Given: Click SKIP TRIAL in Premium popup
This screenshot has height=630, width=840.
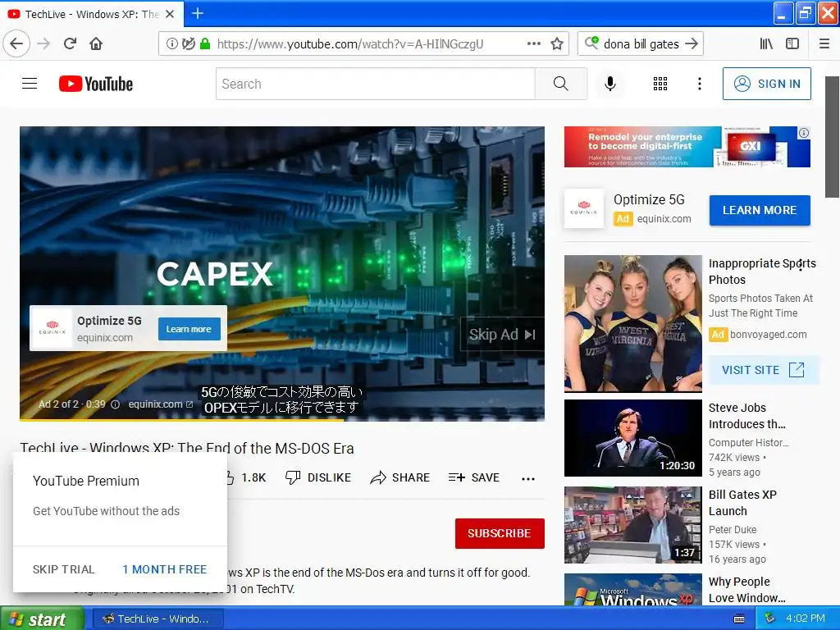Looking at the screenshot, I should [x=64, y=569].
